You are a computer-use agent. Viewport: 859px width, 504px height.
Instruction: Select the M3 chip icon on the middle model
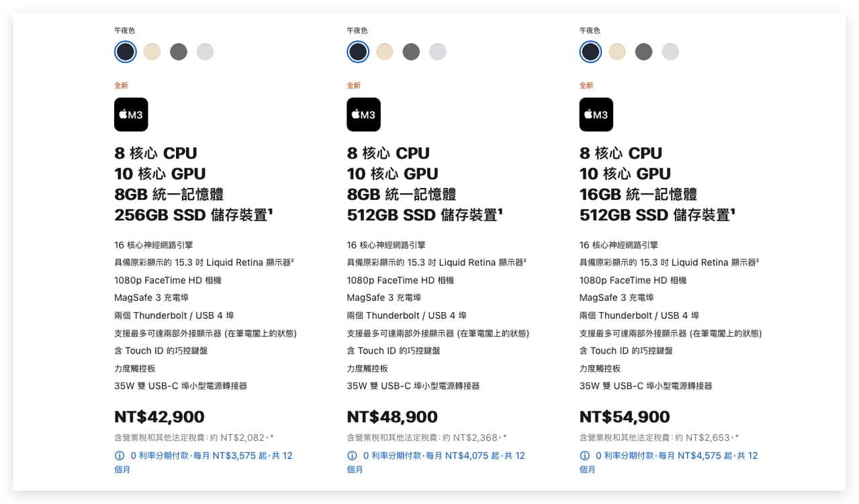tap(363, 114)
